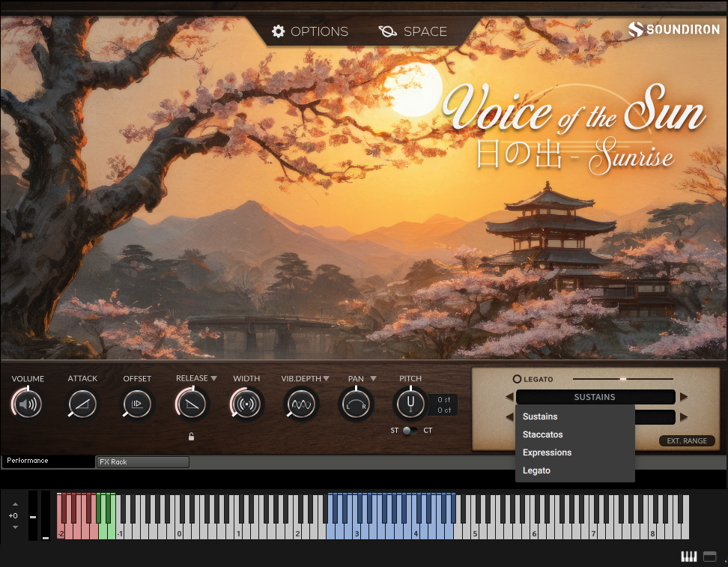728x567 pixels.
Task: Toggle the release lock icon
Action: point(192,437)
